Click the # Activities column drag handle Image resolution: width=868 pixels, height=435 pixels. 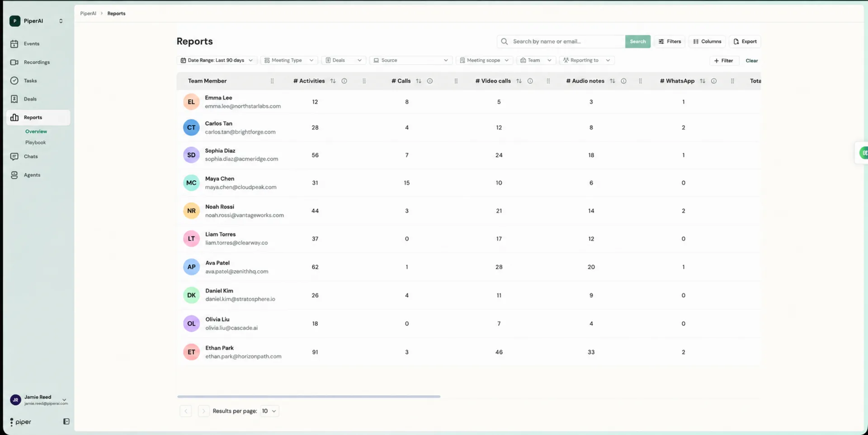point(364,81)
